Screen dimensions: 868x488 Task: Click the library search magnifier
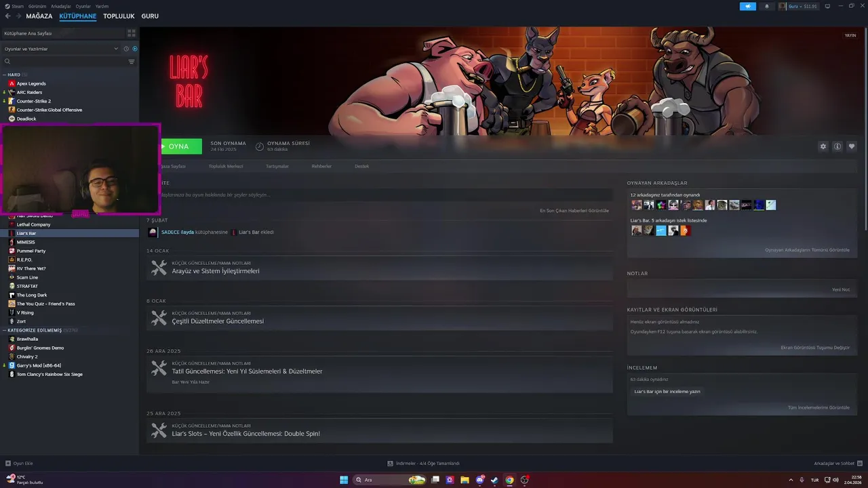pos(7,62)
